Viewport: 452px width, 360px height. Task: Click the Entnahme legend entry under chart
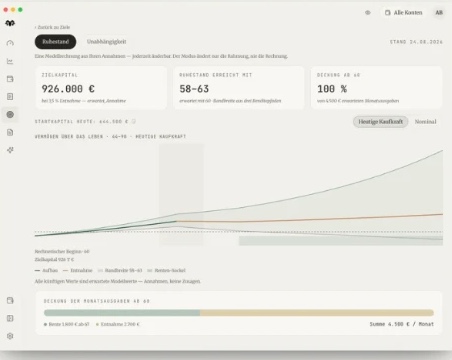click(x=78, y=270)
